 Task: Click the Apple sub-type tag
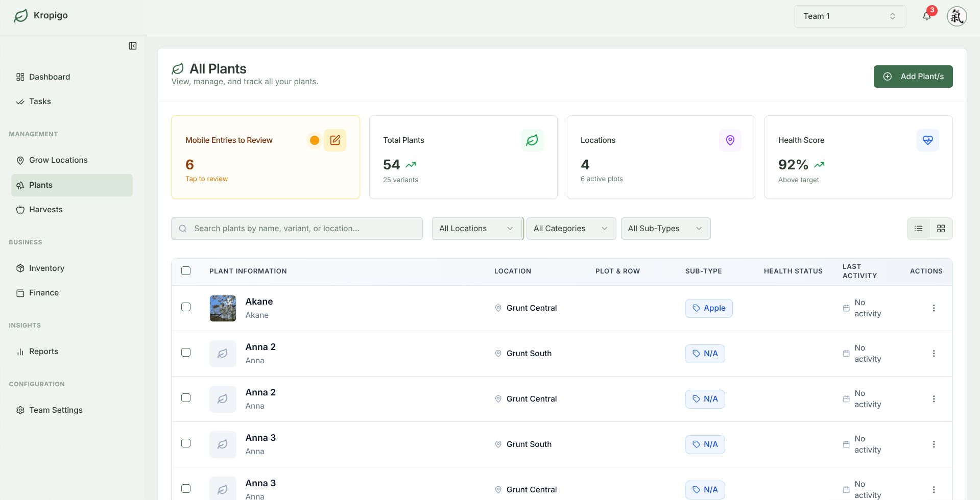coord(708,308)
